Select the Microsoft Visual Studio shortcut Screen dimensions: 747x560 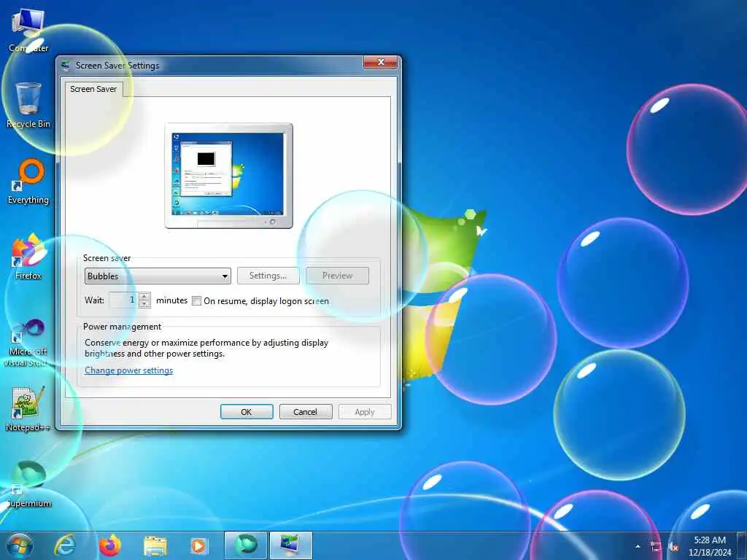coord(28,343)
